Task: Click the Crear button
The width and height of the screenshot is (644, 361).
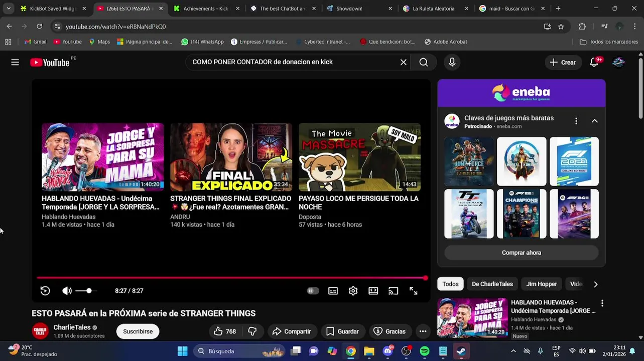Action: click(x=563, y=62)
